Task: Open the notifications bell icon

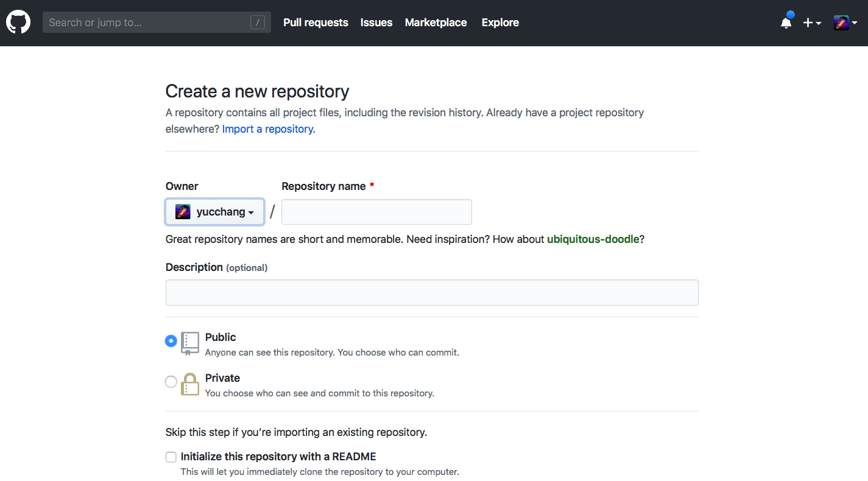Action: (x=786, y=23)
